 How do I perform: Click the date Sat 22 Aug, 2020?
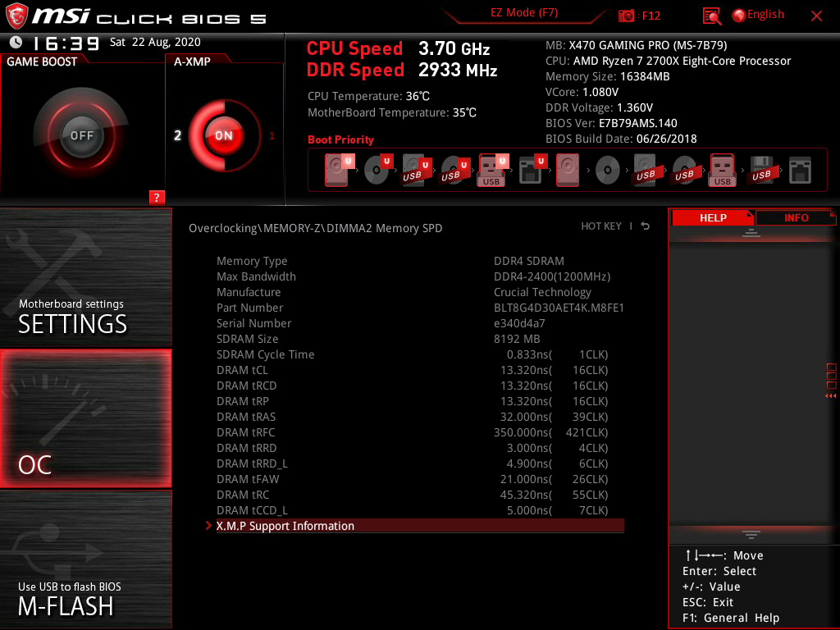tap(155, 42)
